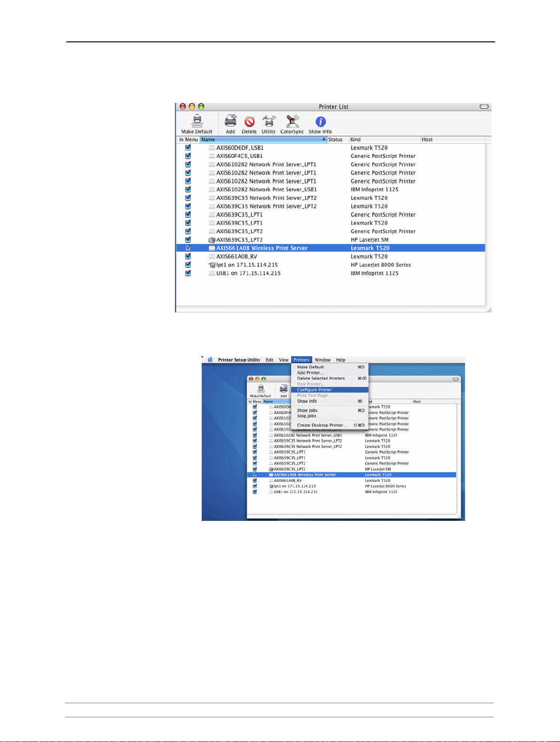Choose Stop Jobs from the Printers menu
The width and height of the screenshot is (560, 742).
pyautogui.click(x=330, y=416)
